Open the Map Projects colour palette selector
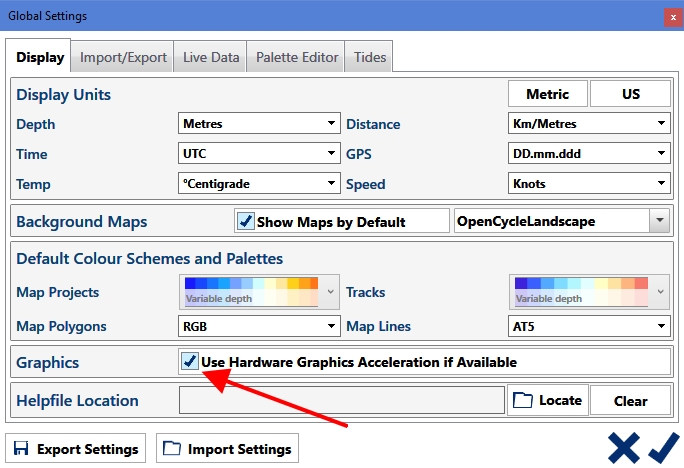This screenshot has height=468, width=684. [x=259, y=292]
